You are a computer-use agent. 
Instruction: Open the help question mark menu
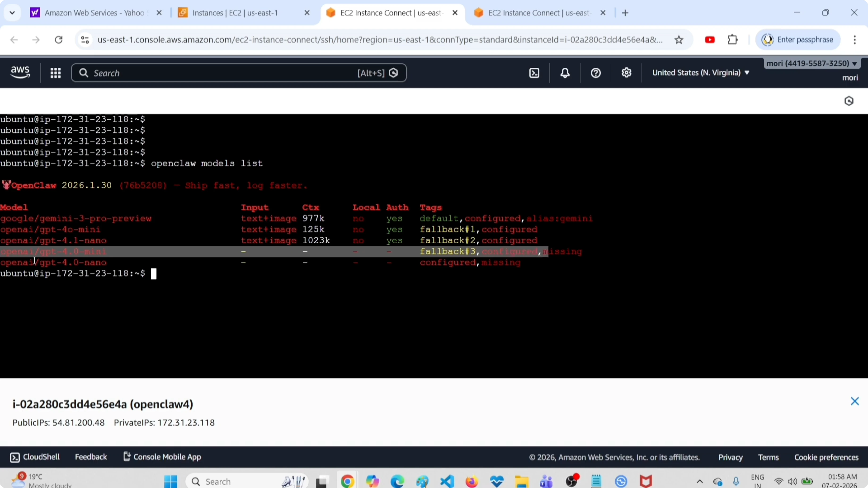point(595,73)
